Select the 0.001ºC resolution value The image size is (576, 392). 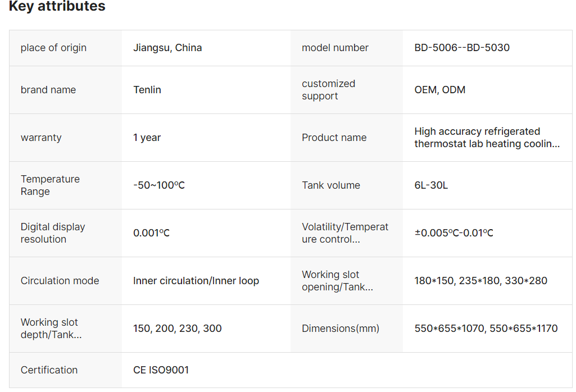tap(151, 233)
